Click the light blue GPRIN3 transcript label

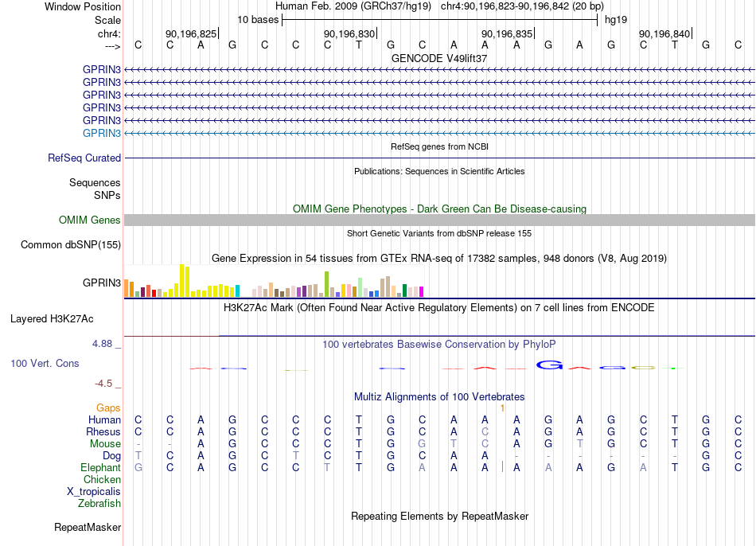[x=101, y=133]
